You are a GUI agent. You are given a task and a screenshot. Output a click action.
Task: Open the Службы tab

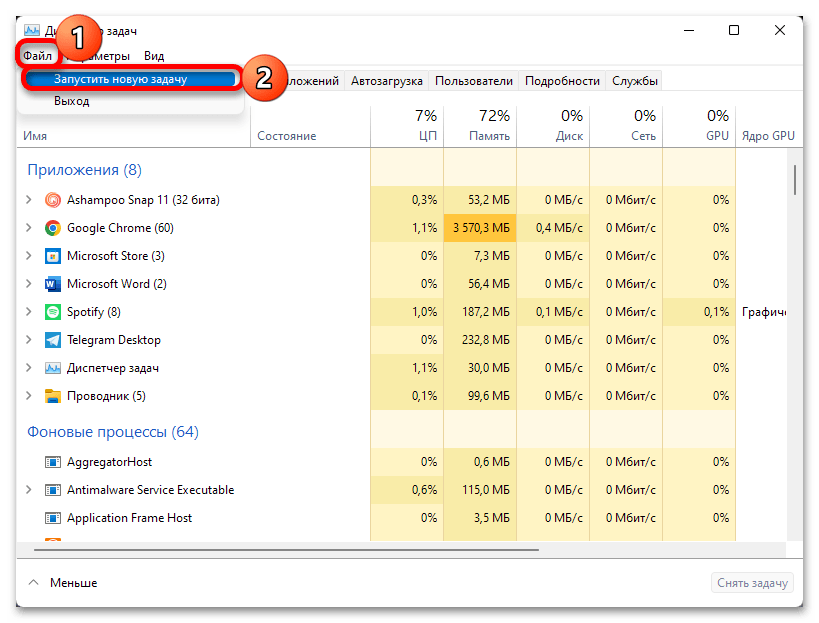click(x=635, y=81)
